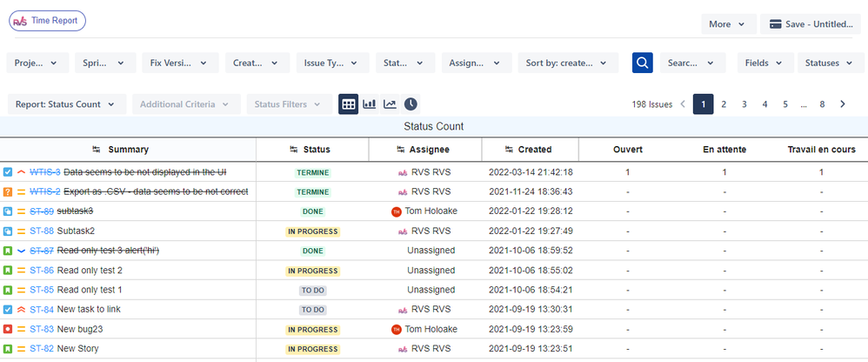
Task: Click the Ouvert column header
Action: point(628,150)
